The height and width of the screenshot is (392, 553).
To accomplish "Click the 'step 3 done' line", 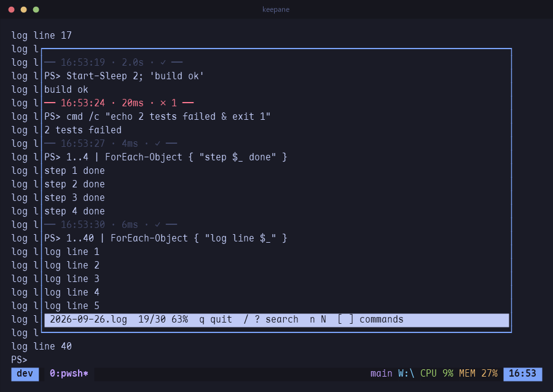I will (x=74, y=198).
